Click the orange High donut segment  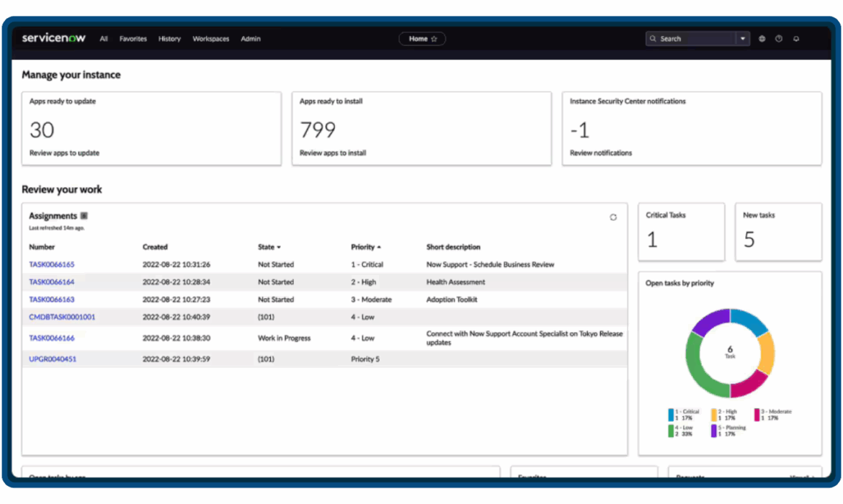(x=767, y=353)
